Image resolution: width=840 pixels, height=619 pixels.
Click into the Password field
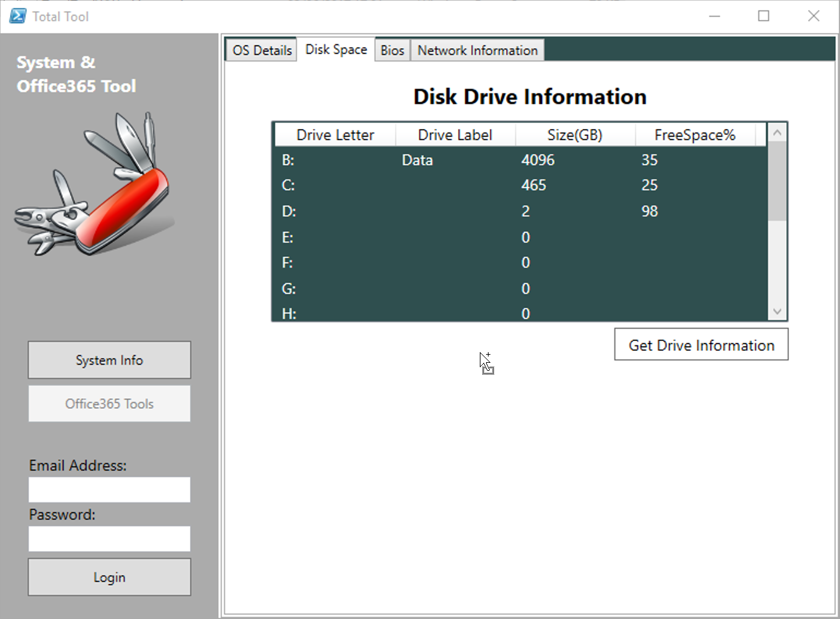[109, 539]
